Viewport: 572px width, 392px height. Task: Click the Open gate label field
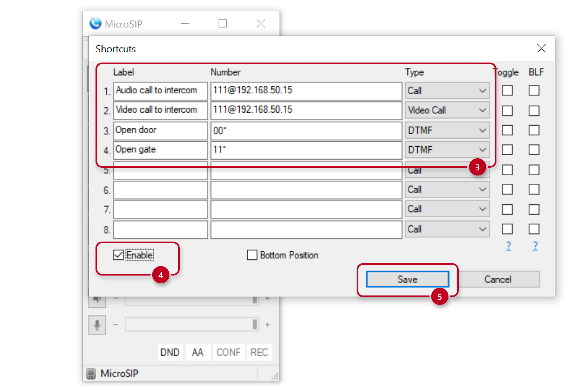tap(161, 150)
